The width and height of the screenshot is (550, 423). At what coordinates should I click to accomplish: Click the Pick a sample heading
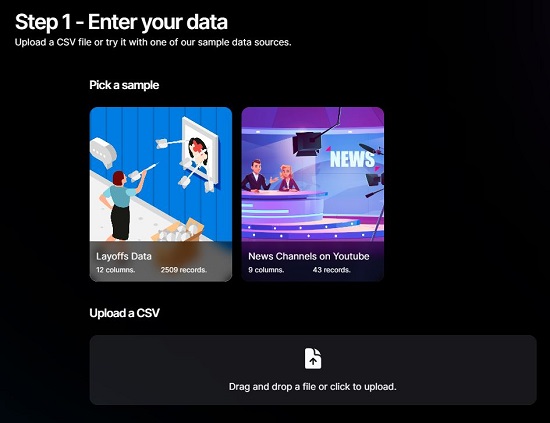point(124,85)
